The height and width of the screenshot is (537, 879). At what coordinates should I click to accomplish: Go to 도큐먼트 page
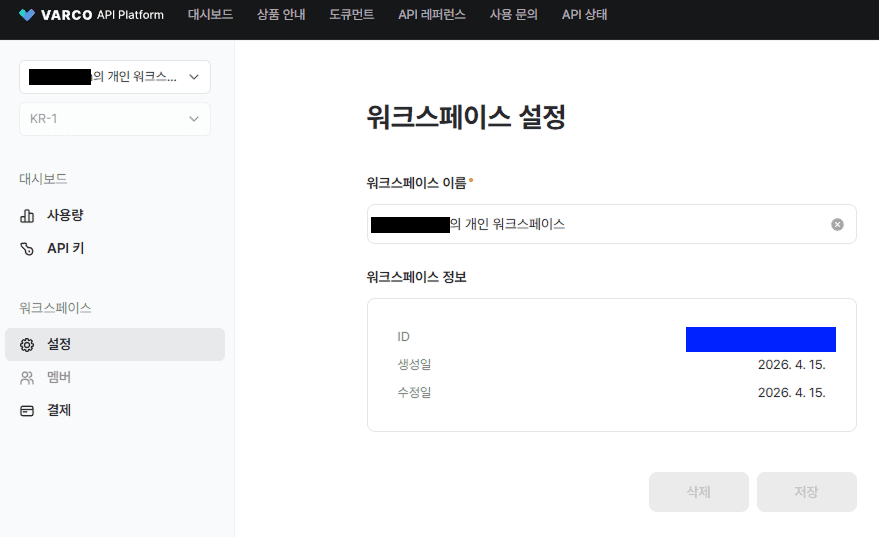tap(351, 15)
